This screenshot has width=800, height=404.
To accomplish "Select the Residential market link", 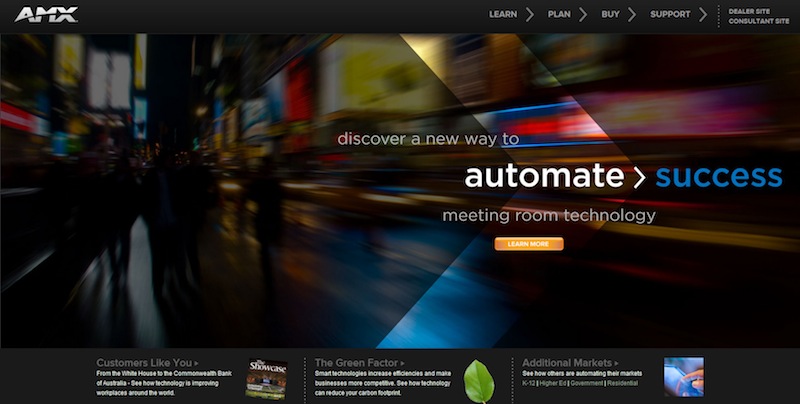I will [x=622, y=383].
